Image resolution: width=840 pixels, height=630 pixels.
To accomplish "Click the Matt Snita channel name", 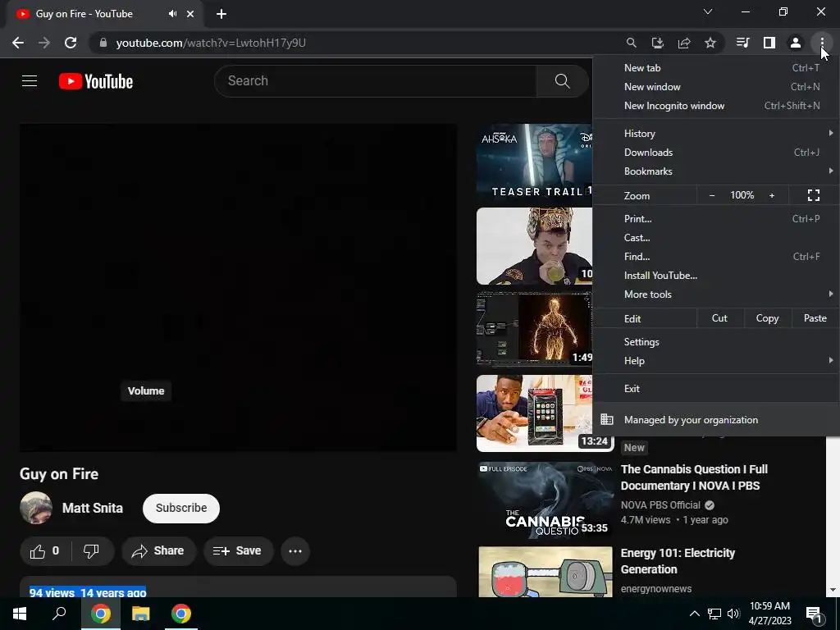I will 93,508.
